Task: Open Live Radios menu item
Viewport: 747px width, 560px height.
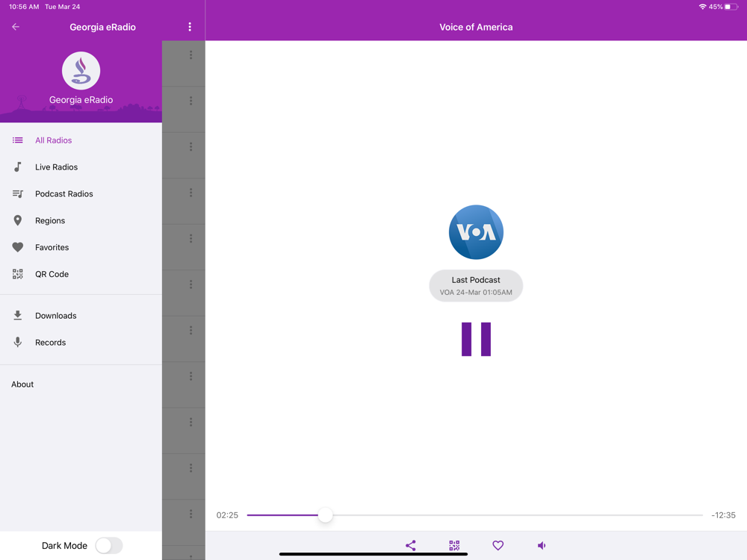Action: click(81, 167)
